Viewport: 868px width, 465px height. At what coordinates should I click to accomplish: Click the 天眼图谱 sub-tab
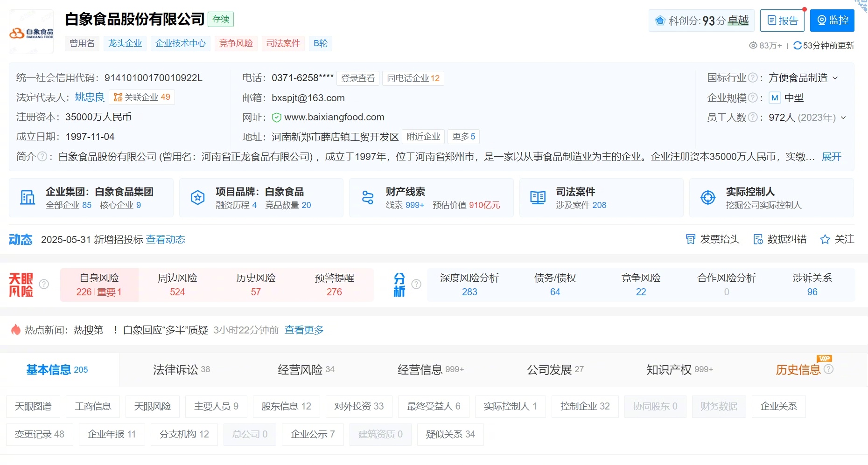click(x=33, y=406)
